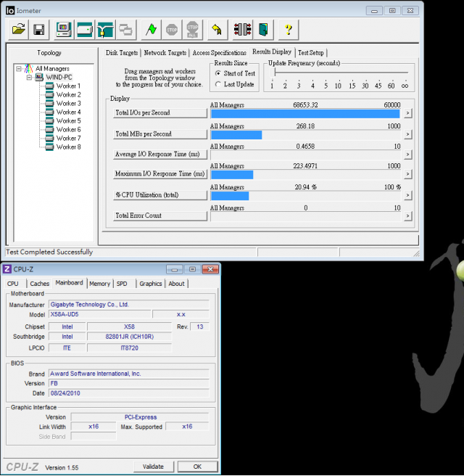Open test configuration file icon
The width and height of the screenshot is (464, 476).
19,30
